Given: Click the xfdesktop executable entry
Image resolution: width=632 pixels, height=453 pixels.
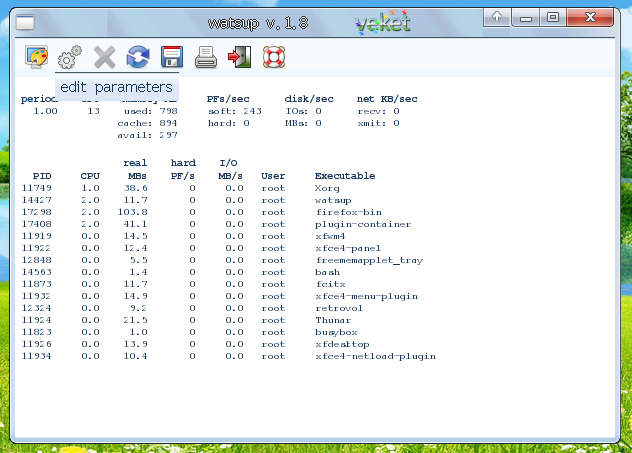Looking at the screenshot, I should click(342, 344).
